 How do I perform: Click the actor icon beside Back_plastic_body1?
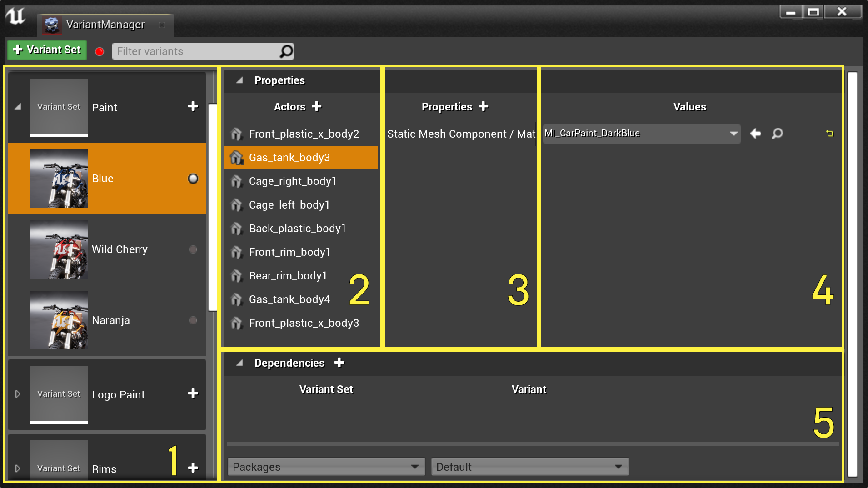pyautogui.click(x=236, y=229)
